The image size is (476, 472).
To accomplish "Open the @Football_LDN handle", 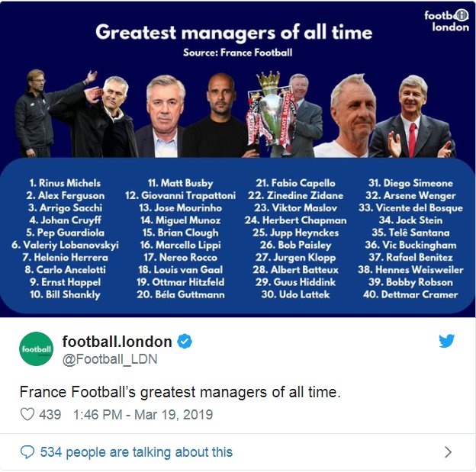I will [110, 359].
